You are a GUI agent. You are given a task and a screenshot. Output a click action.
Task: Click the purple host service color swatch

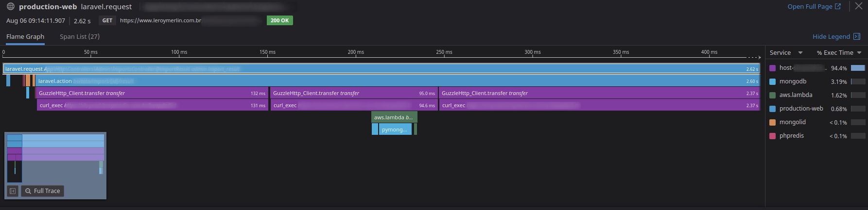(773, 68)
